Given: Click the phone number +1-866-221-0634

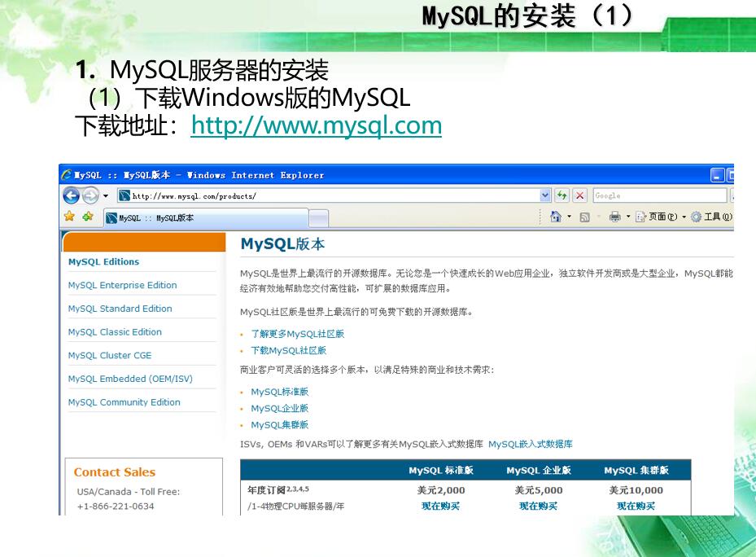Looking at the screenshot, I should pyautogui.click(x=116, y=507).
